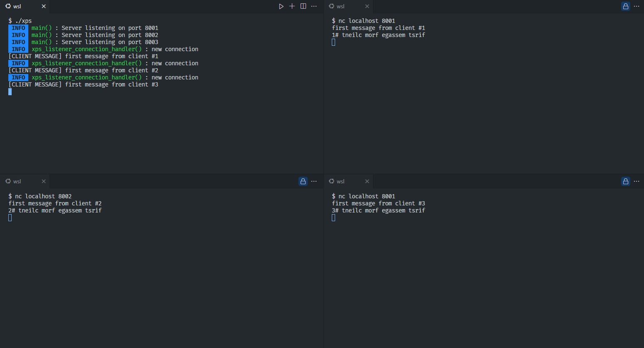The image size is (644, 348).
Task: Create a new terminal with the plus icon
Action: 292,6
